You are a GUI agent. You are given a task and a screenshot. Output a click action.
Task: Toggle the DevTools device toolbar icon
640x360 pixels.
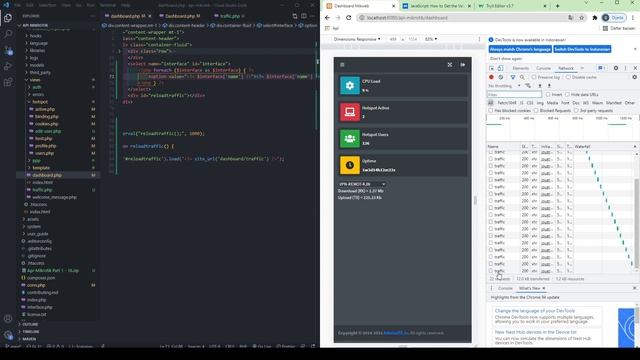tap(500, 68)
